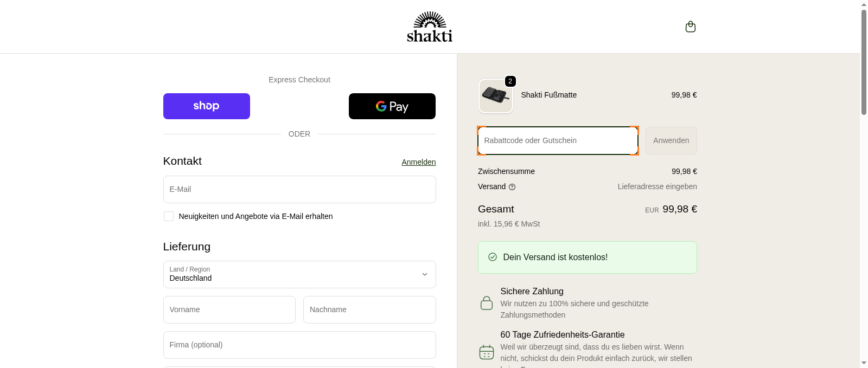Click the calendar icon beside Zufriedenheits-Garantie
This screenshot has height=368, width=868.
[486, 352]
